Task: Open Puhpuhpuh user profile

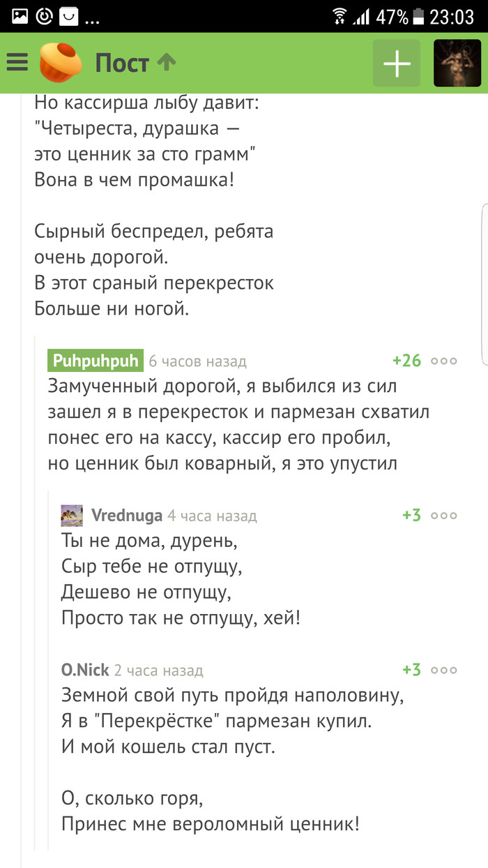Action: tap(96, 361)
